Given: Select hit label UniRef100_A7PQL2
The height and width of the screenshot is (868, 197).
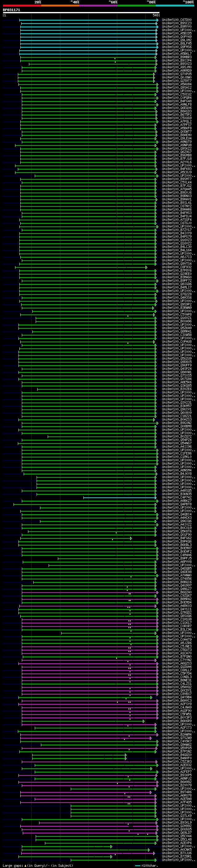Looking at the screenshot, I should (x=177, y=121).
